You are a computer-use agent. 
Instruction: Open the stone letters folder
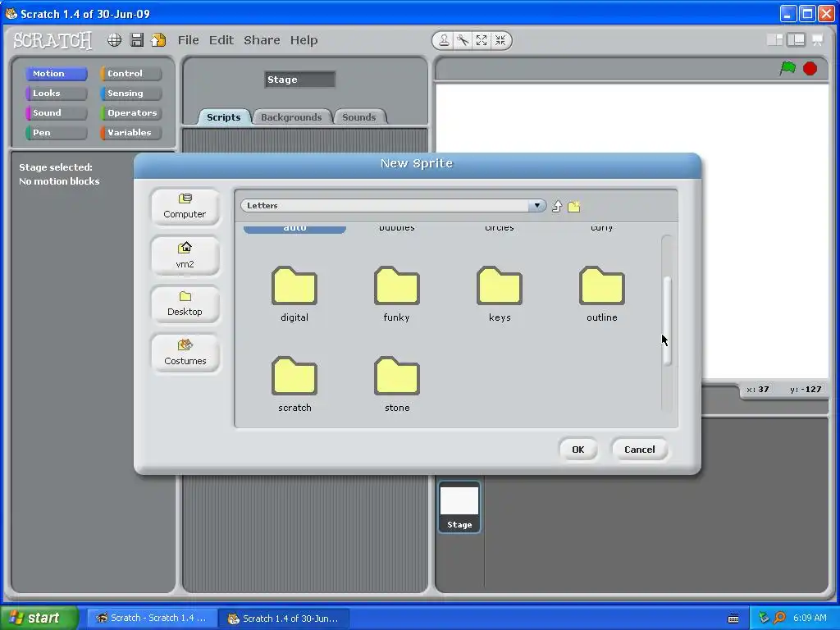click(397, 385)
